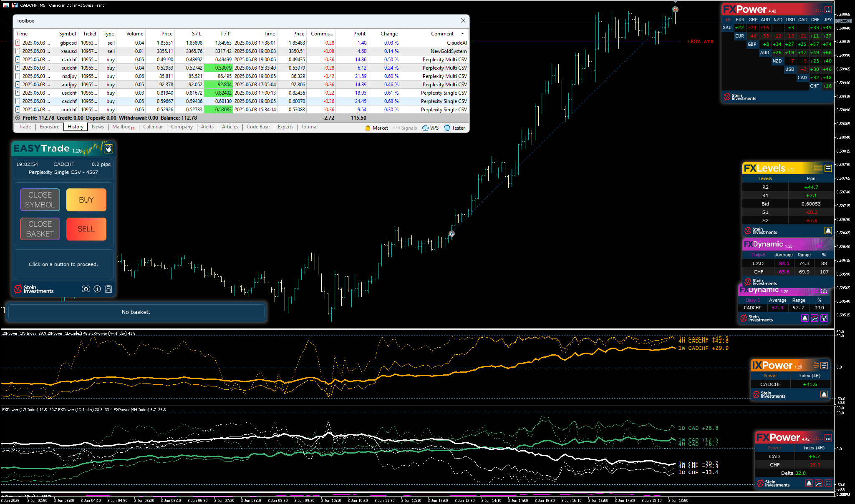Click the red +80% ATR line label
The image size is (855, 504).
700,42
